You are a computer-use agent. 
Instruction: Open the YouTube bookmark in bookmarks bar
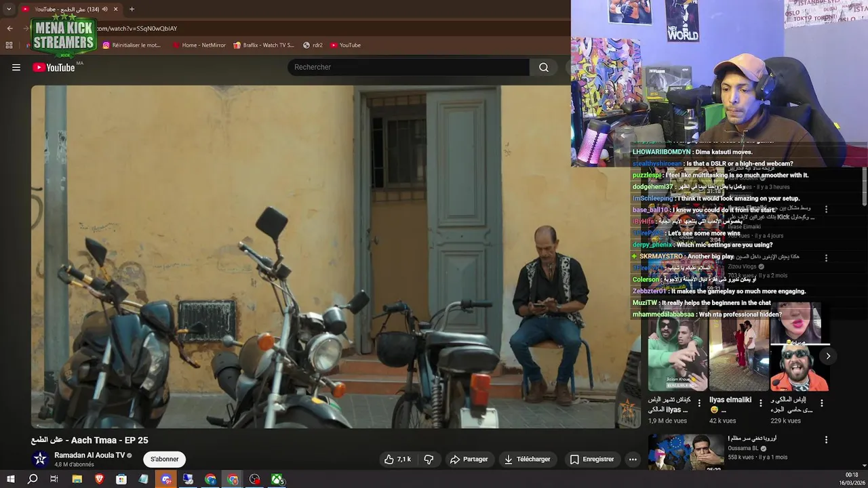(x=346, y=45)
